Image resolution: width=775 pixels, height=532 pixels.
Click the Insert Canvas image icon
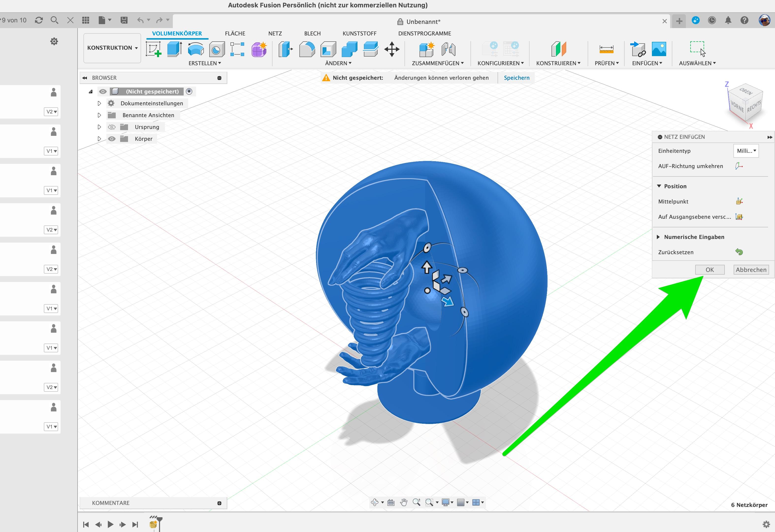pyautogui.click(x=659, y=49)
